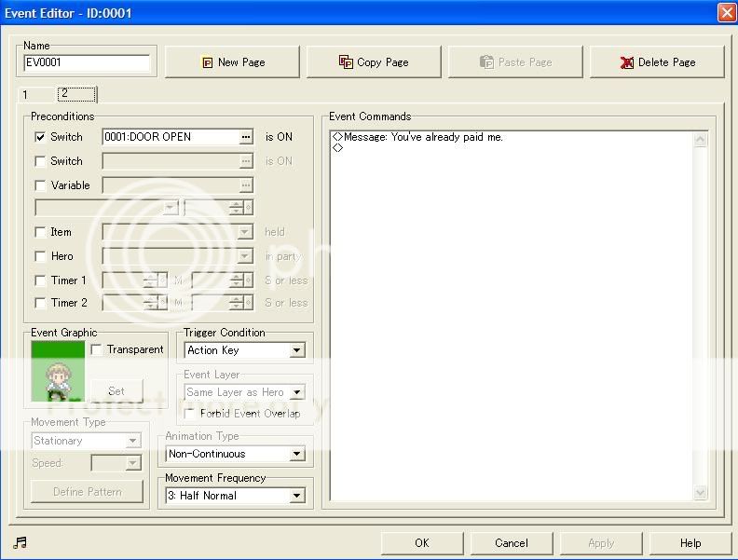The width and height of the screenshot is (738, 560).
Task: Switch to event page tab 1
Action: [x=26, y=95]
